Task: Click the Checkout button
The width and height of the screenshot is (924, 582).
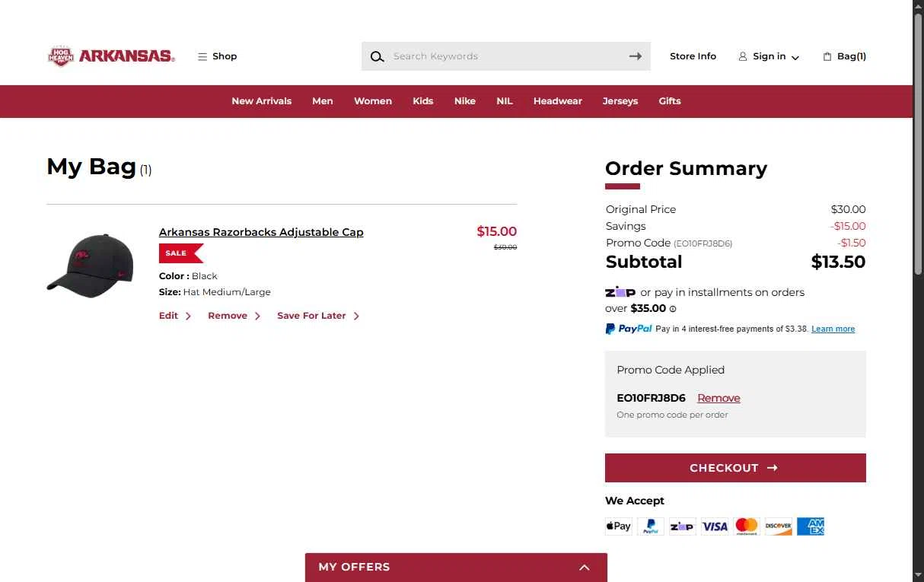Action: click(735, 468)
